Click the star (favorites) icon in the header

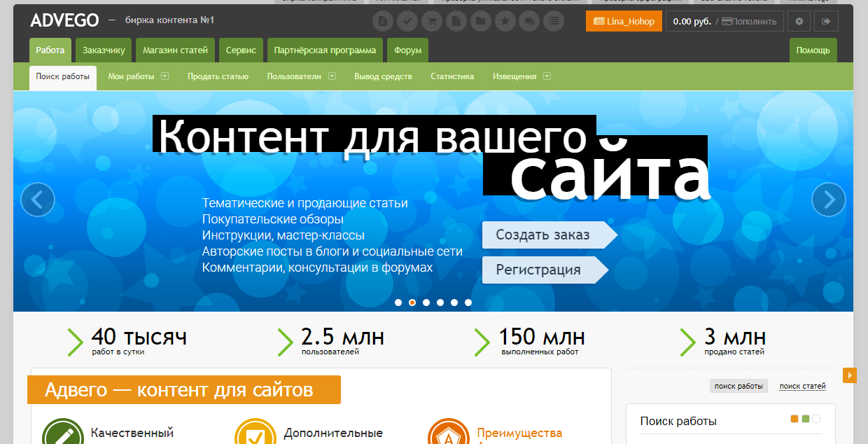[505, 21]
